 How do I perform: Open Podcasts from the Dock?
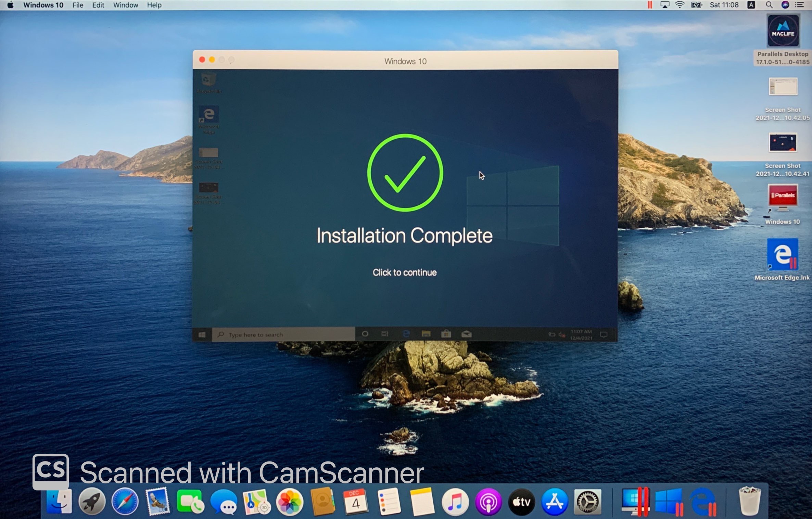pyautogui.click(x=488, y=502)
